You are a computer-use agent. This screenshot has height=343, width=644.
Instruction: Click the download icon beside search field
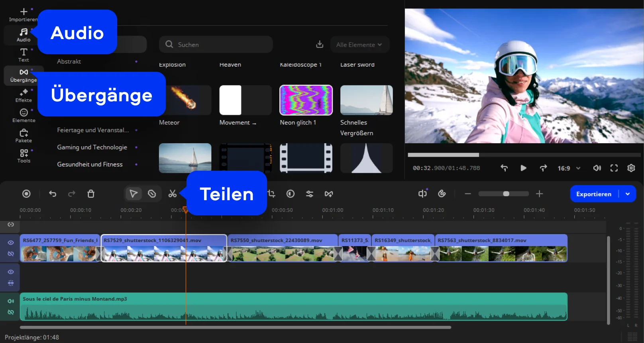320,44
